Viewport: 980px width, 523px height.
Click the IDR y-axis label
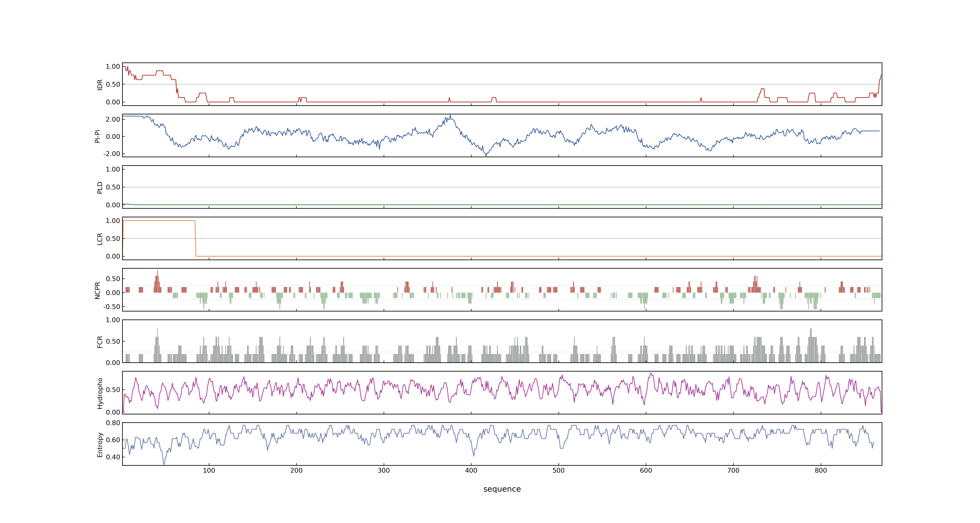pos(100,85)
